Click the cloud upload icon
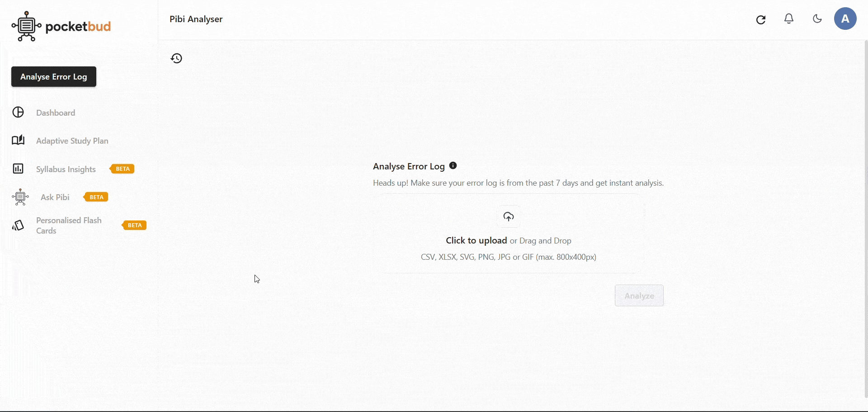Screen dimensions: 868x412 tap(509, 217)
